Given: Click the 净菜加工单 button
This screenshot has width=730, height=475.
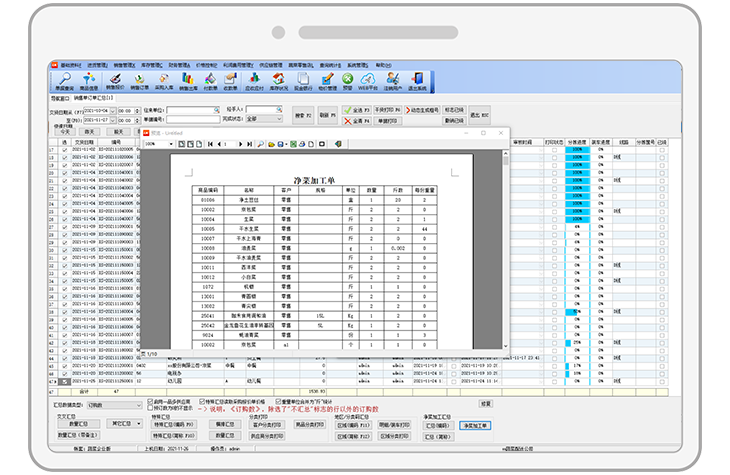Looking at the screenshot, I should [475, 425].
